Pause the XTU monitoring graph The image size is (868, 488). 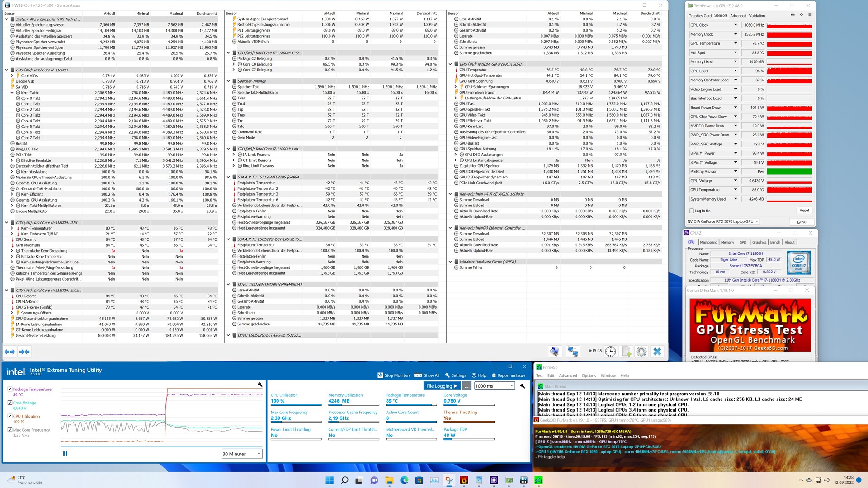tap(65, 454)
